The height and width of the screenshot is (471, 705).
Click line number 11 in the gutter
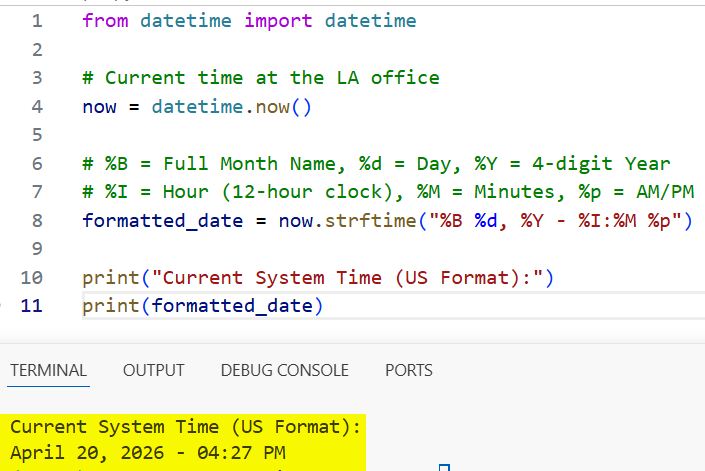[31, 306]
